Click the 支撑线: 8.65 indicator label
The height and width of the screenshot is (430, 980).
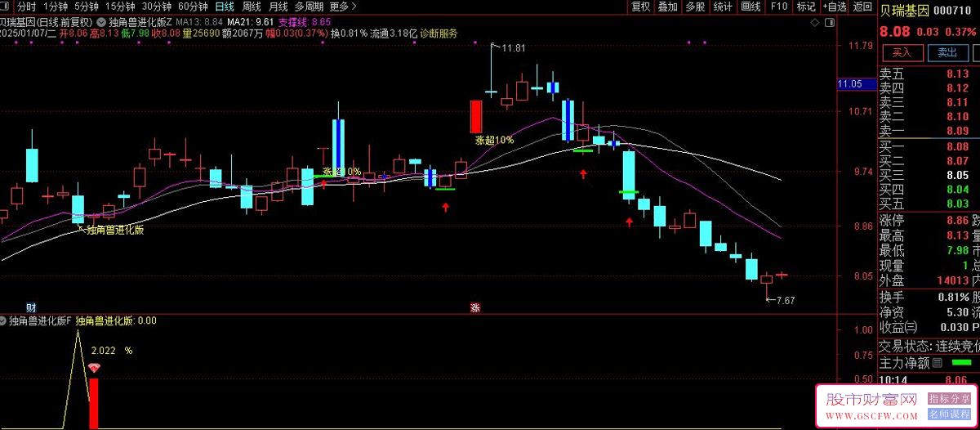305,21
